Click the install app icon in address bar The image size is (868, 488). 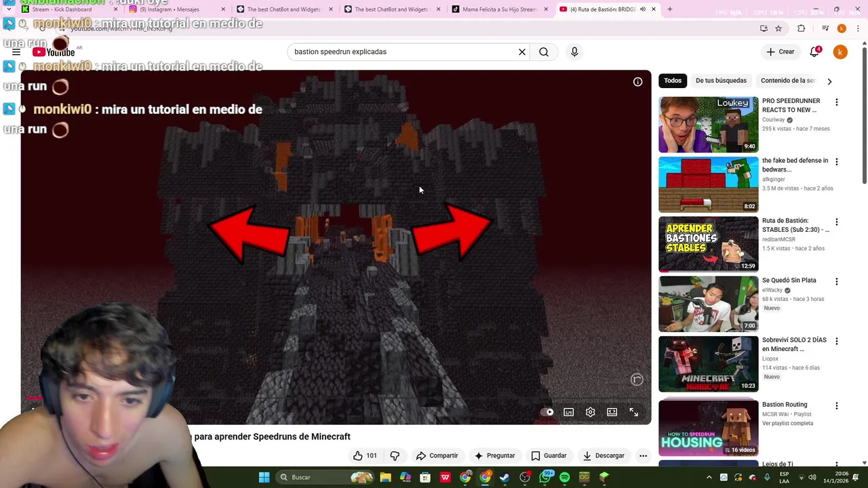(764, 28)
